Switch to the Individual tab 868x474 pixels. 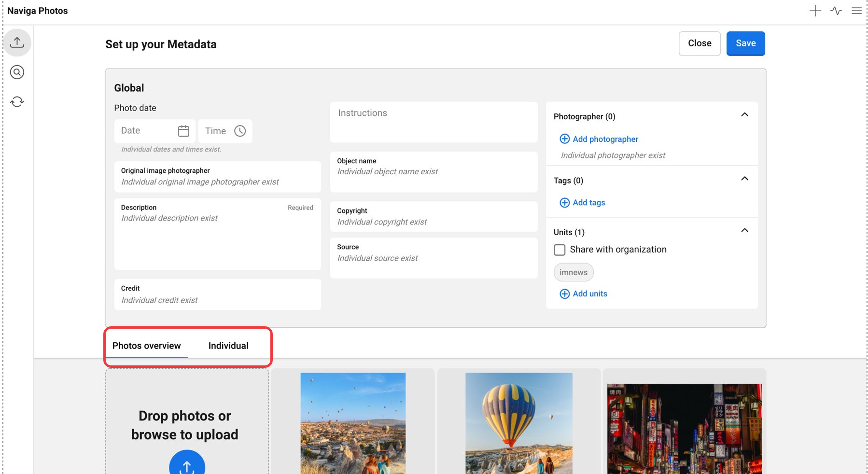228,346
